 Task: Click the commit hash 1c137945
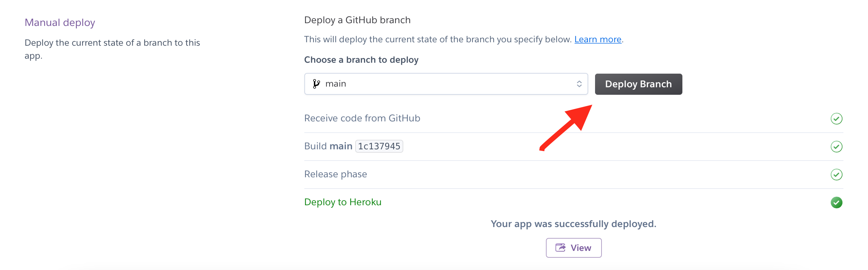[379, 146]
